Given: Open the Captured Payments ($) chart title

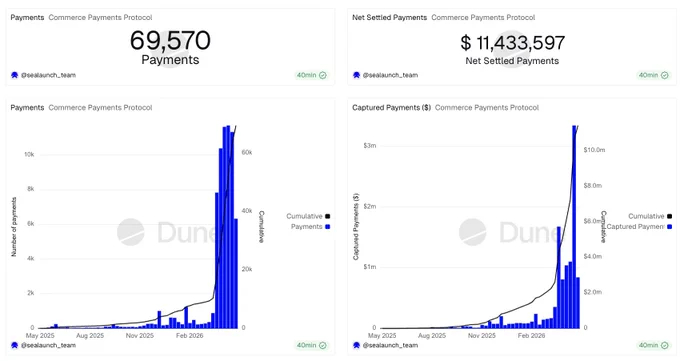Looking at the screenshot, I should 392,107.
